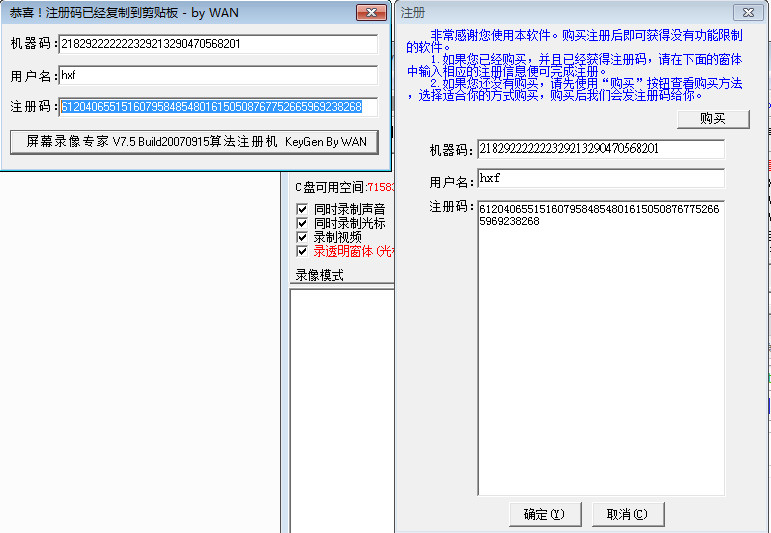Viewport: 771px width, 533px height.
Task: Toggle 同时录制声音 checkbox
Action: [x=302, y=209]
